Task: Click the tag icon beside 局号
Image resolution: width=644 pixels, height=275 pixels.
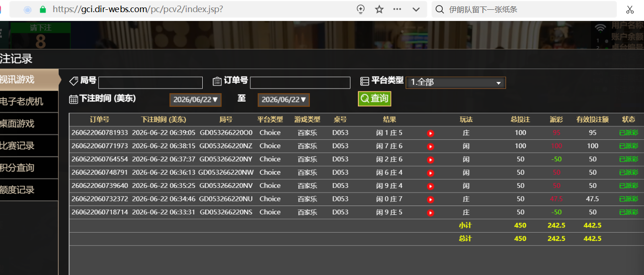Action: pyautogui.click(x=74, y=81)
